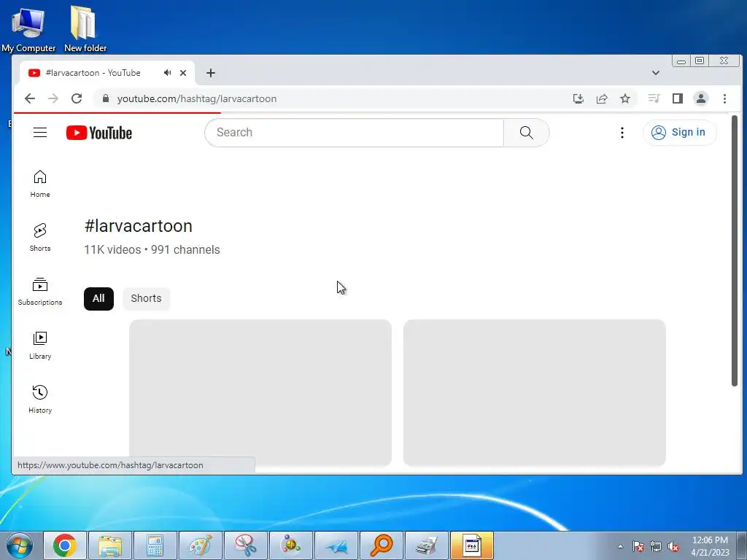The image size is (747, 560).
Task: Bookmark this tab with star
Action: point(625,98)
